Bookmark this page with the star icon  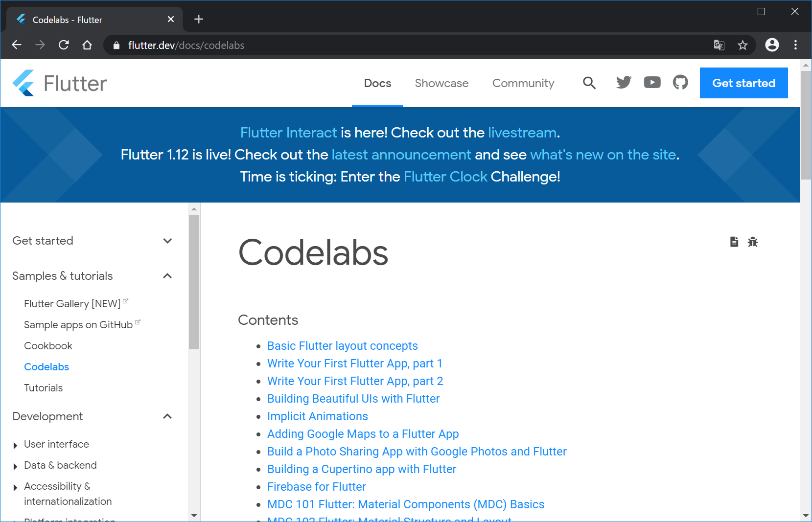tap(742, 45)
